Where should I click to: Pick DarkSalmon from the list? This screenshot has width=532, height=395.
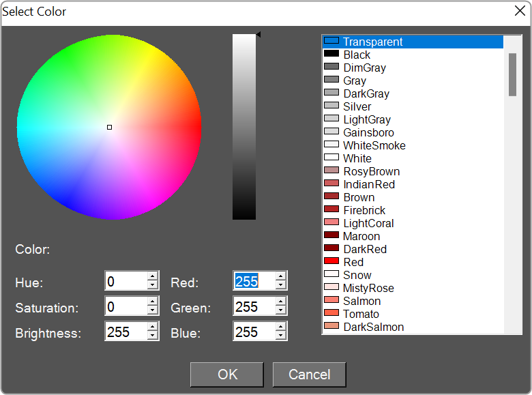tap(413, 327)
